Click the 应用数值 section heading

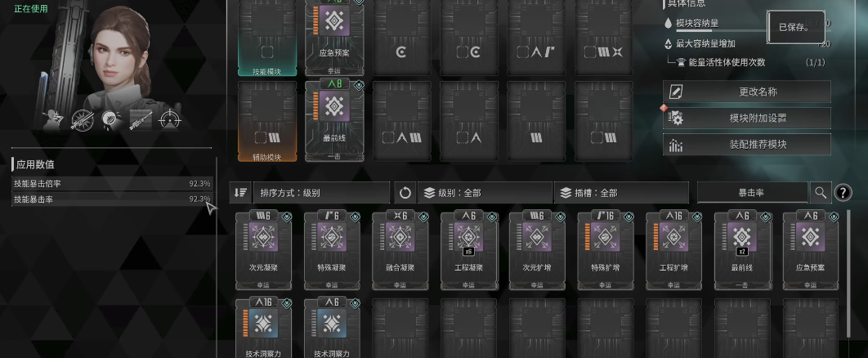35,164
